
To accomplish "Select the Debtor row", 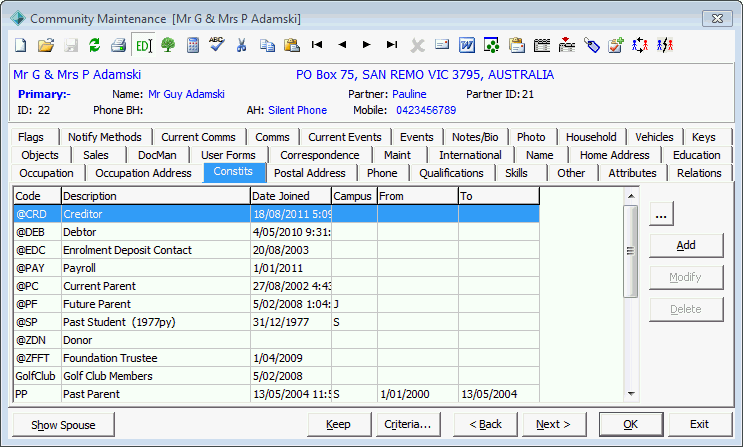I will [276, 232].
